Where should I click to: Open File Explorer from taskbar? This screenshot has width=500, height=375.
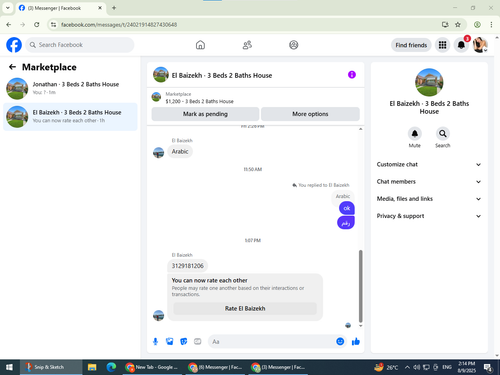[92, 367]
